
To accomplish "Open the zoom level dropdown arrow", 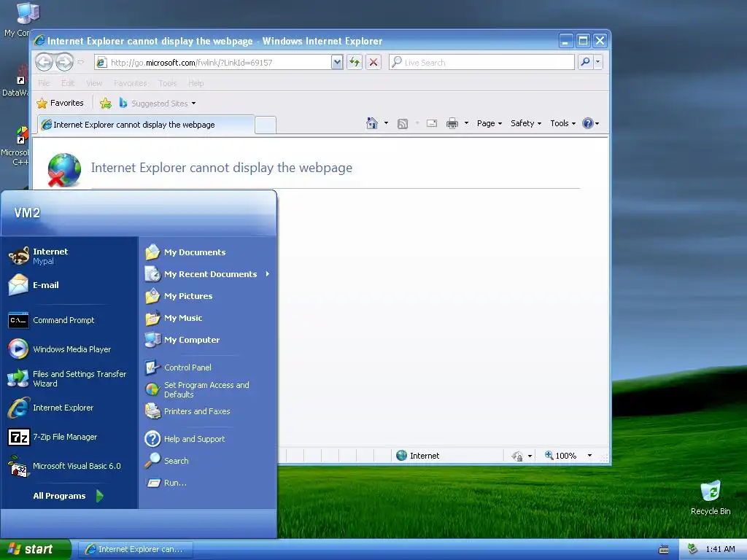I will coord(589,456).
